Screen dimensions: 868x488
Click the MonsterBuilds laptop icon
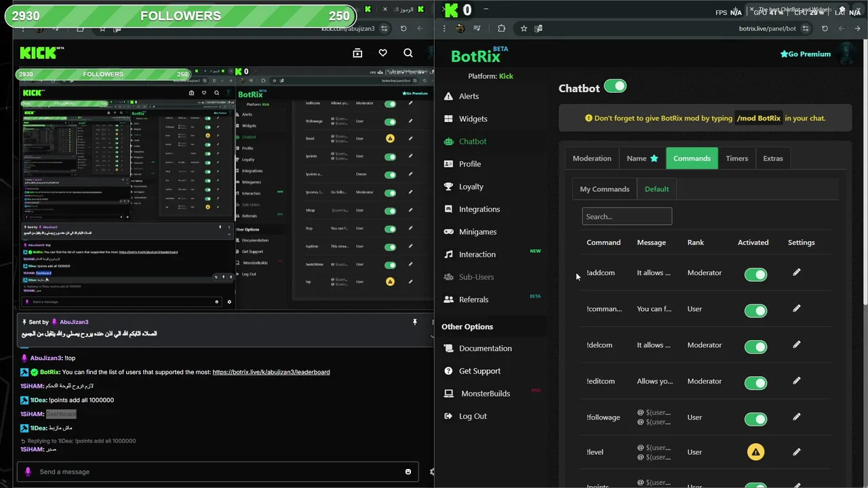448,394
